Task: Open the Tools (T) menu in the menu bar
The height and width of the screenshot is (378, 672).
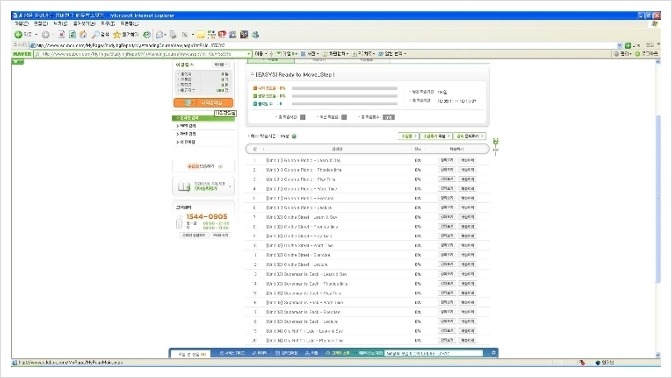Action: [108, 24]
